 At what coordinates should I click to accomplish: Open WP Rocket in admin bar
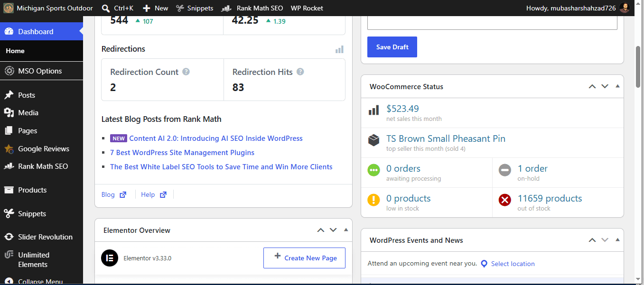pyautogui.click(x=307, y=8)
